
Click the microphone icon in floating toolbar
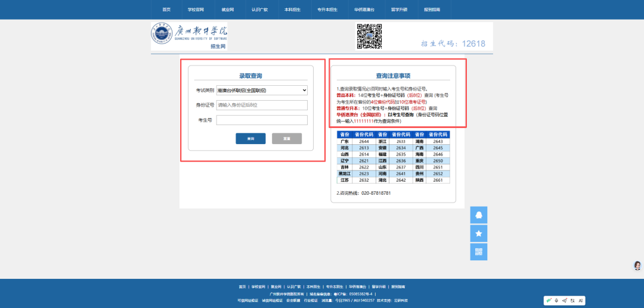point(556,301)
